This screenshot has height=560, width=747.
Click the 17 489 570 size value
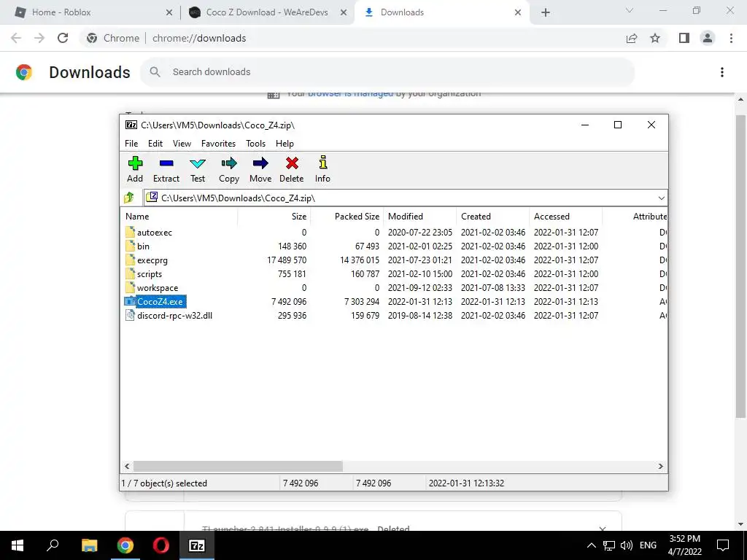[x=287, y=260]
